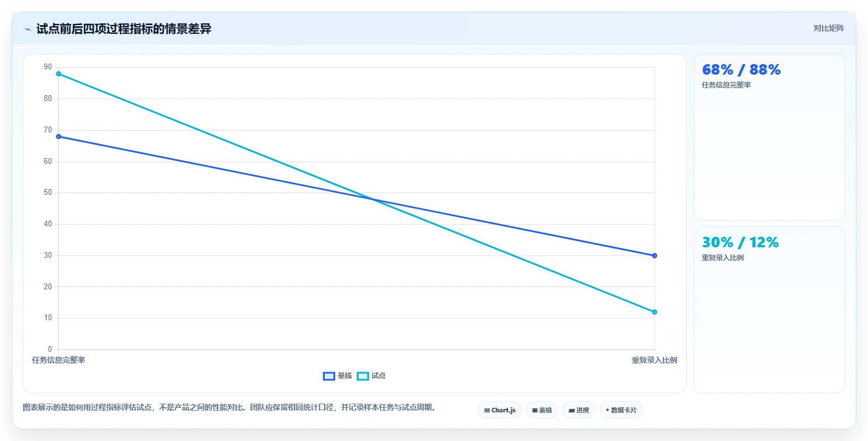Screen dimensions: 868x441
Task: Select the 进度 chip
Action: pos(578,410)
